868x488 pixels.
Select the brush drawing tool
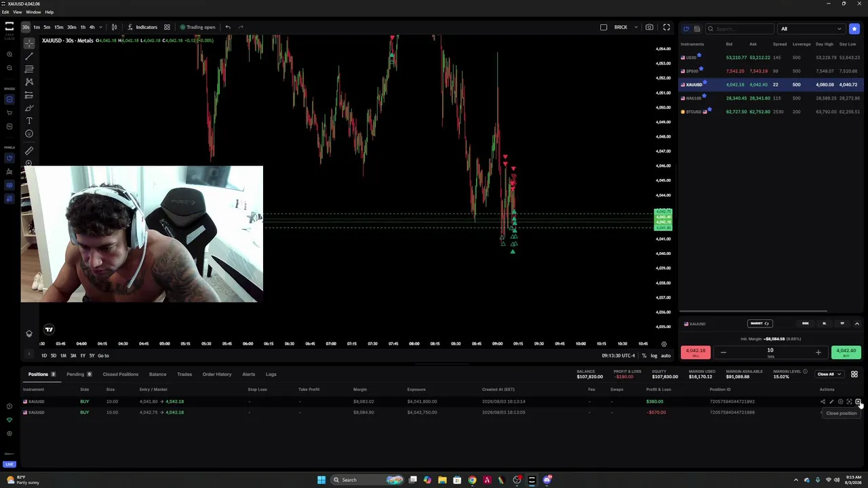[29, 108]
